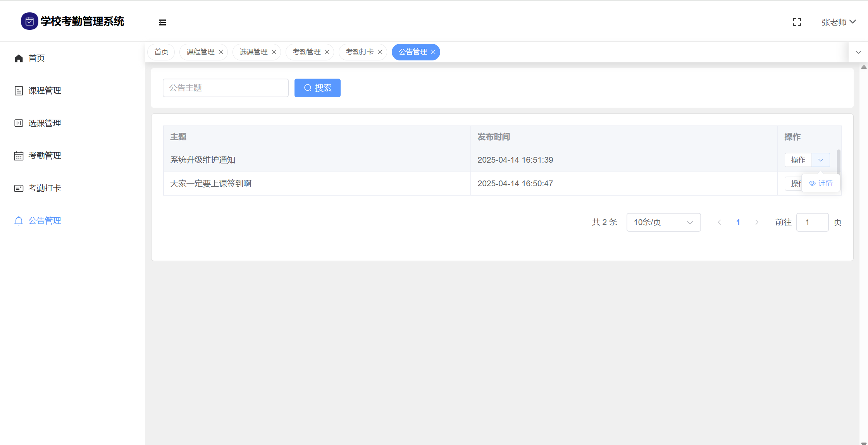
Task: Click 操作 dropdown arrow for 系统升级维护通知
Action: [x=820, y=160]
